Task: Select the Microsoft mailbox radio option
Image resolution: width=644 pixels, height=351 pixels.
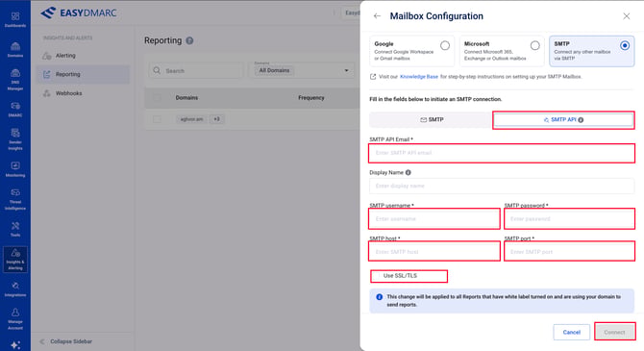Action: click(x=534, y=45)
